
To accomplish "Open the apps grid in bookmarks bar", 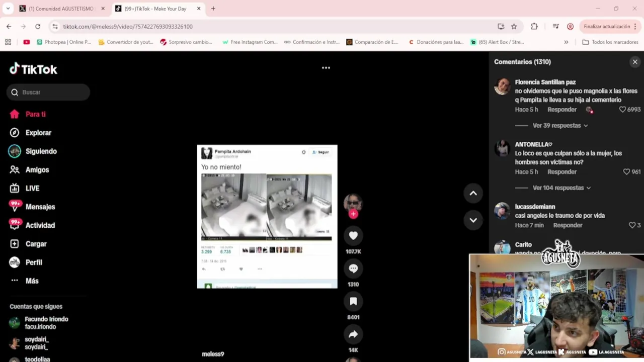I will pyautogui.click(x=8, y=42).
